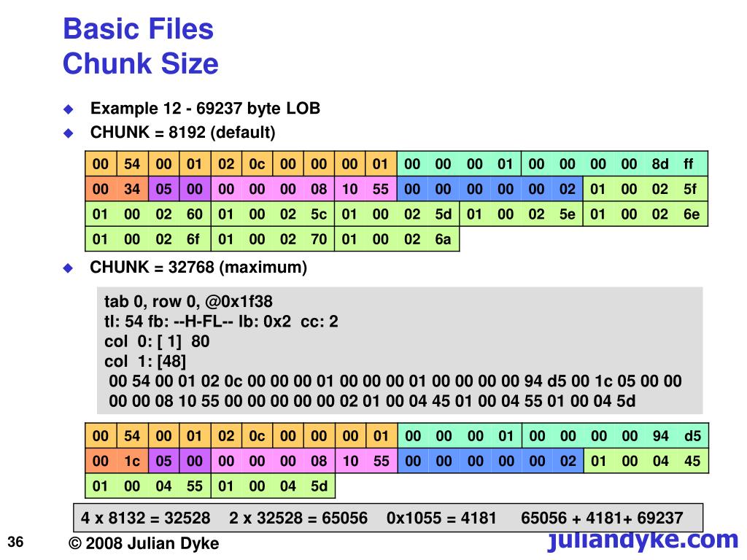Click the green '70' cell

click(x=319, y=239)
